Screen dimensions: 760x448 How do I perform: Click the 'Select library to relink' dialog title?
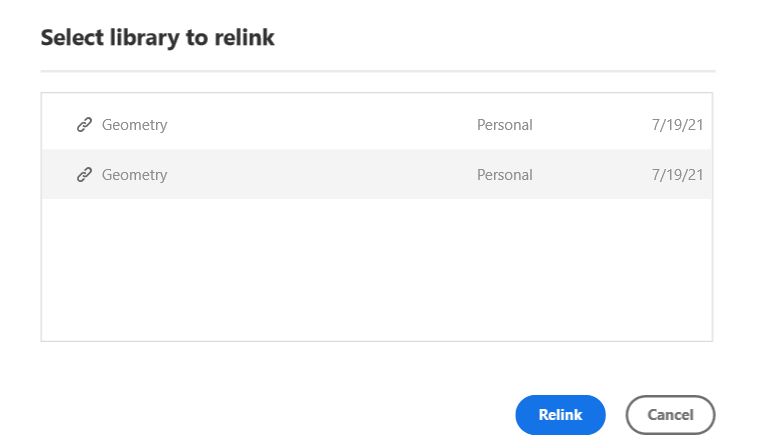[157, 39]
